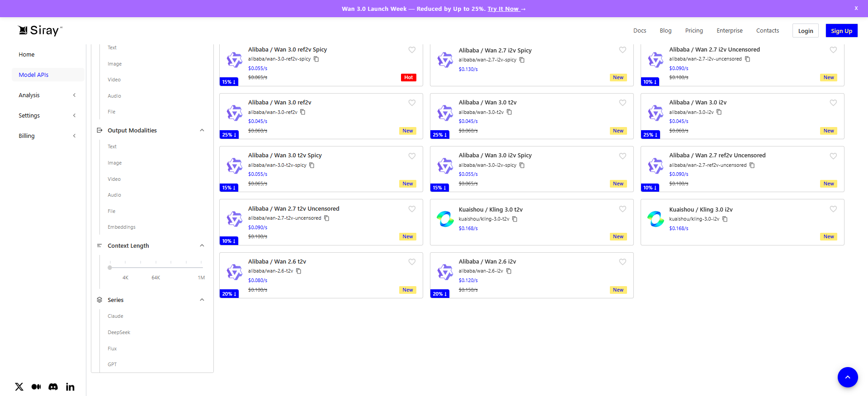Click heart on Wan 3.0 i2v card

coord(833,103)
